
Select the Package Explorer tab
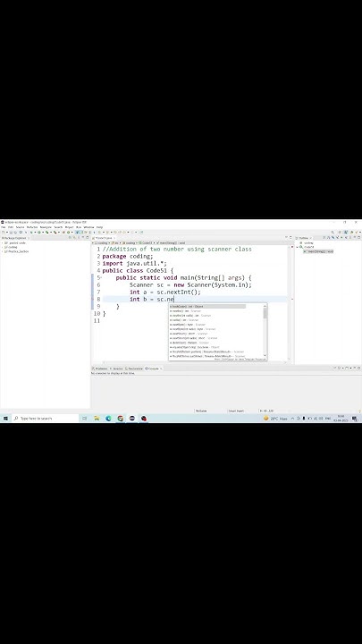tap(14, 238)
